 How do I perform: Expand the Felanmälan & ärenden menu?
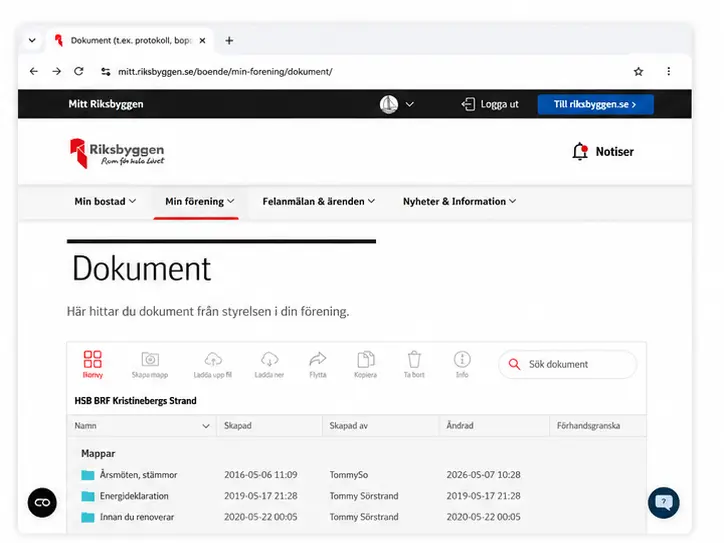pyautogui.click(x=319, y=201)
